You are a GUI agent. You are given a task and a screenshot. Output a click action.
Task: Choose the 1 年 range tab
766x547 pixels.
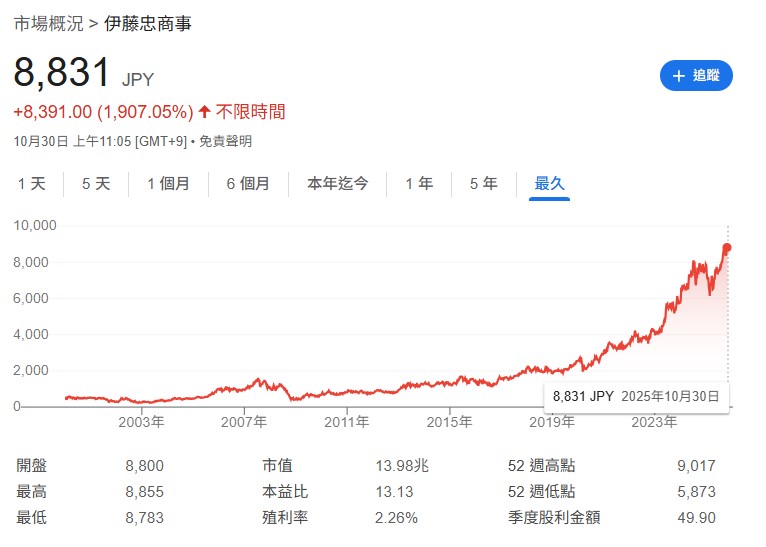[x=419, y=184]
